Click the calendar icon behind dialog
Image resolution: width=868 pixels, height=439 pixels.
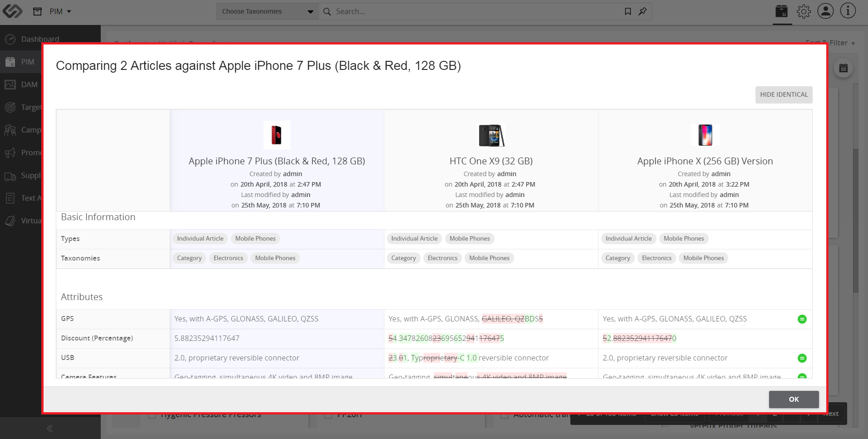[843, 68]
